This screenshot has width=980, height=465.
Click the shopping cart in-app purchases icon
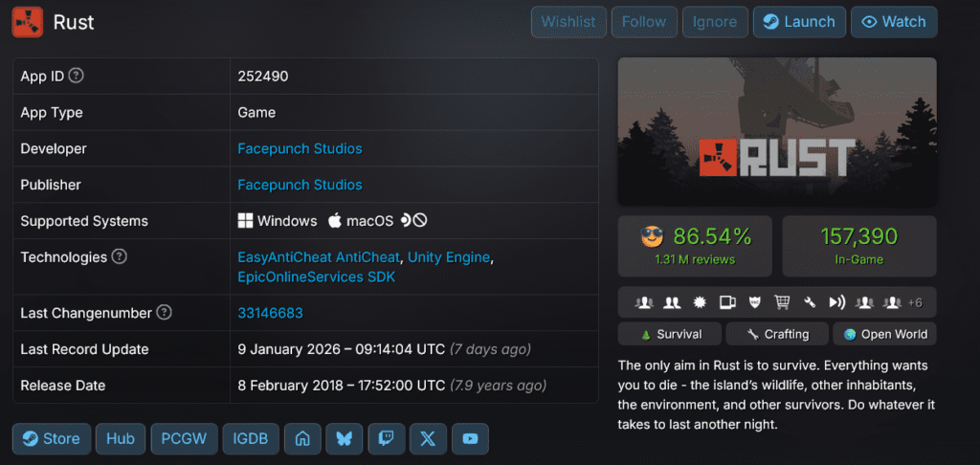pyautogui.click(x=782, y=302)
